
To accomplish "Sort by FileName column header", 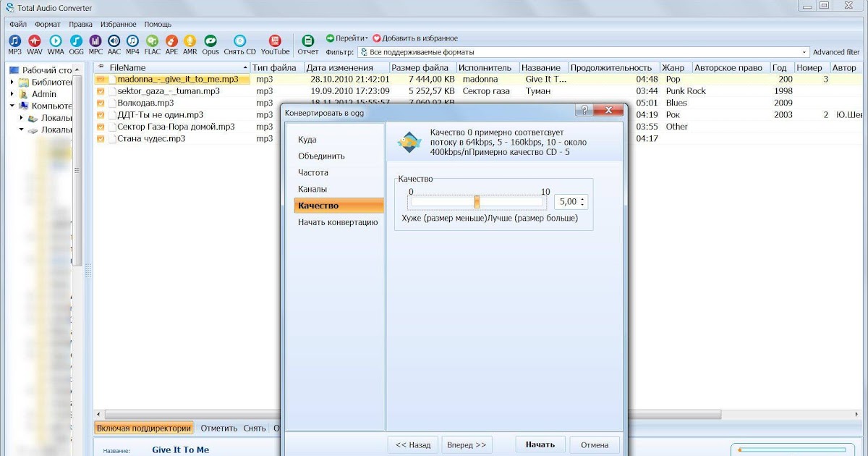I will (x=172, y=68).
